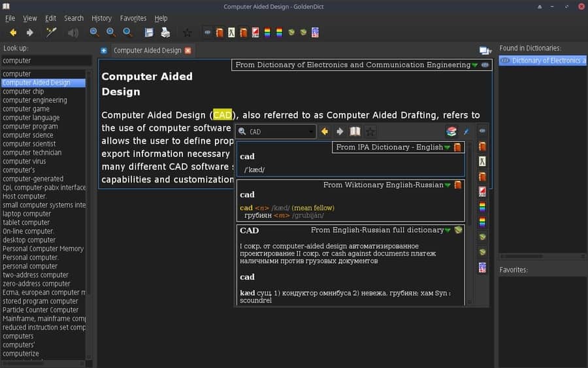Viewport: 588px width, 368px height.
Task: Click the pronounce word speaker icon
Action: (x=73, y=33)
